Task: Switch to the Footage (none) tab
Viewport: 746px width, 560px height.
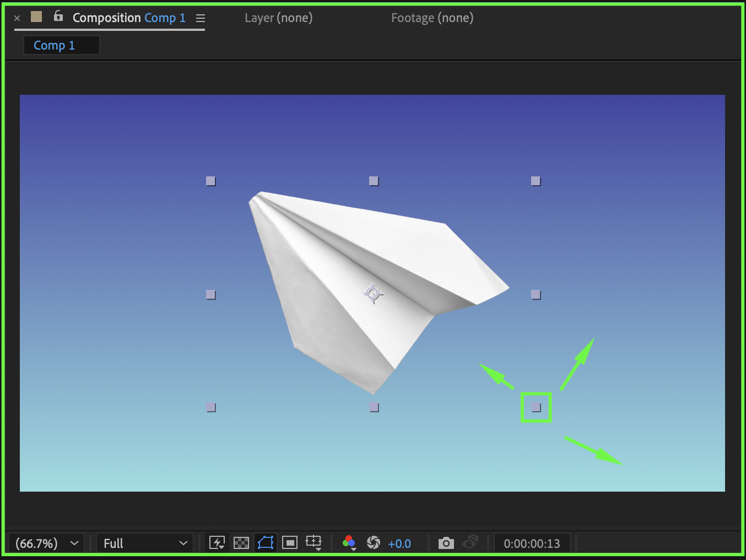Action: 432,18
